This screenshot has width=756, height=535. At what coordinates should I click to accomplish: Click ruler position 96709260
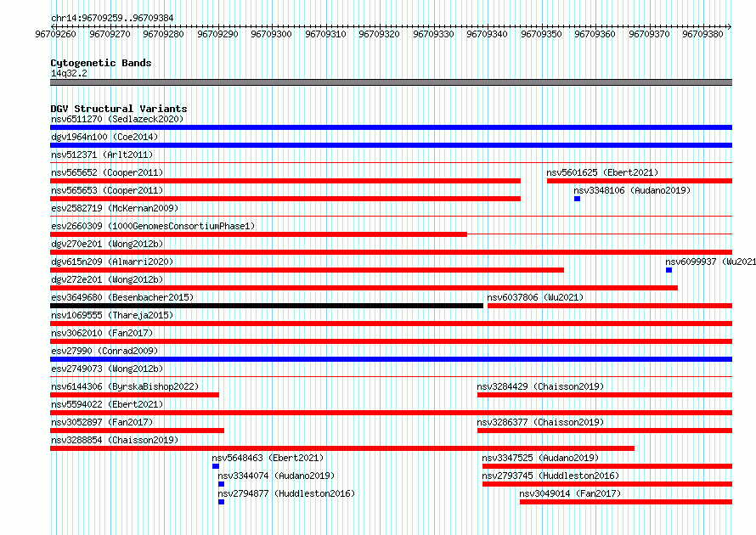(56, 34)
